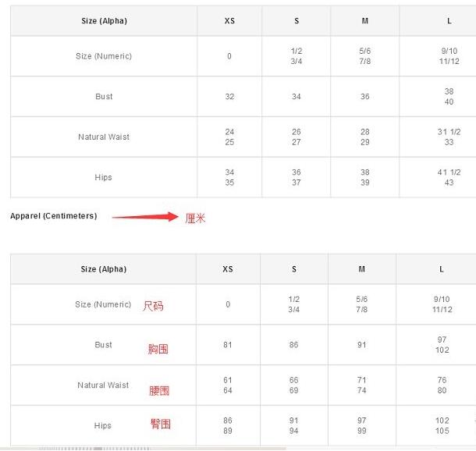This screenshot has height=451, width=476.
Task: Click the M header in bottom table
Action: [362, 269]
